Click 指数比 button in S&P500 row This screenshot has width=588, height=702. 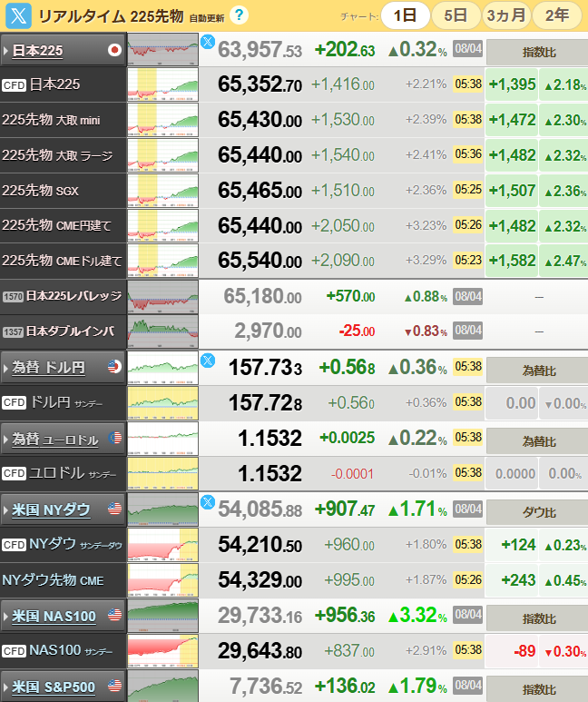point(537,689)
